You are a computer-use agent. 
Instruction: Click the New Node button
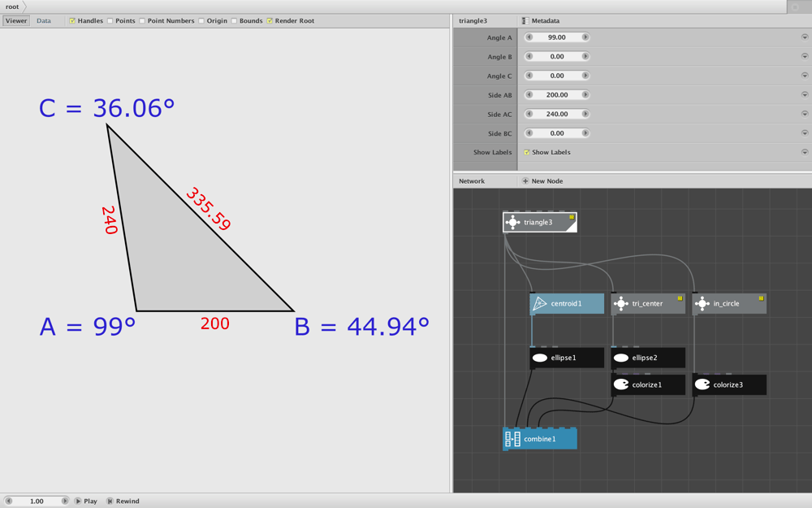(542, 181)
